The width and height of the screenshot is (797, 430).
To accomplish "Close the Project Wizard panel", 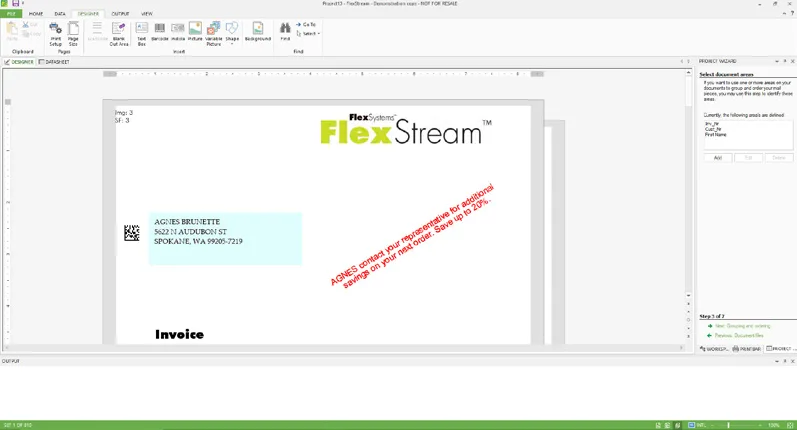I will 792,62.
